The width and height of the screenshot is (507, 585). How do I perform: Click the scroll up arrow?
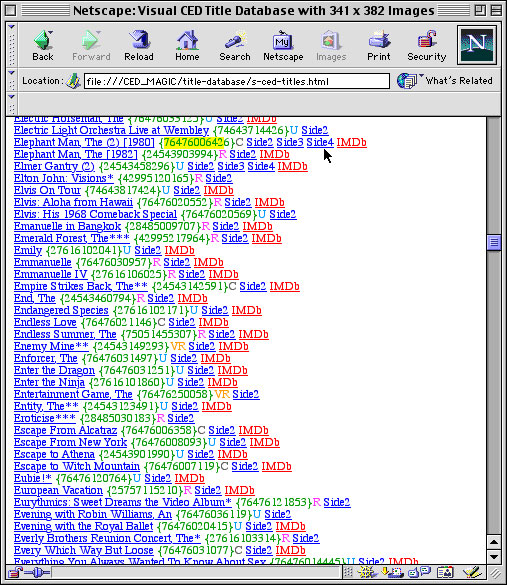pyautogui.click(x=494, y=542)
